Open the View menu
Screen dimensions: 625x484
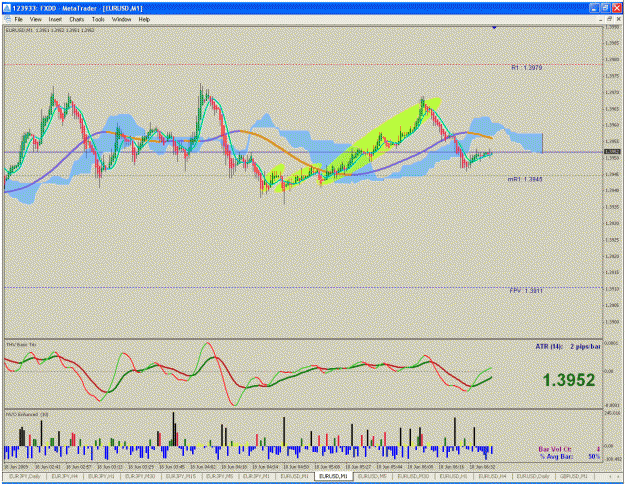tap(35, 19)
